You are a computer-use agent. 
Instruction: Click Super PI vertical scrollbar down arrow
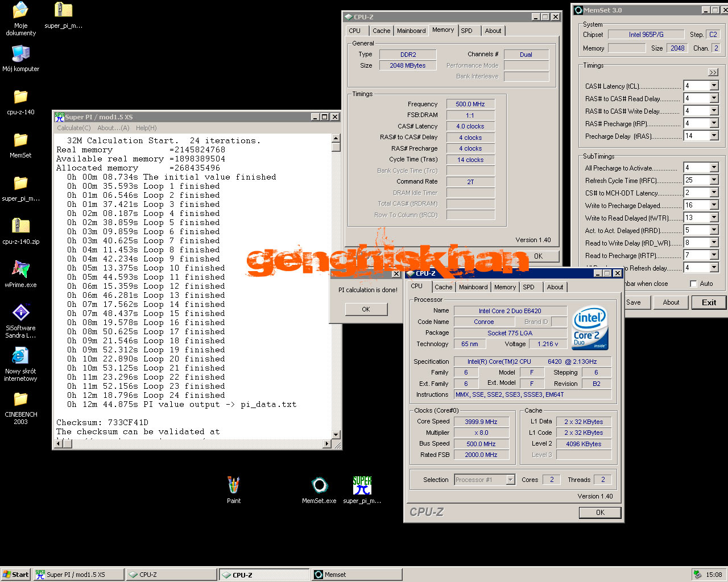point(336,435)
